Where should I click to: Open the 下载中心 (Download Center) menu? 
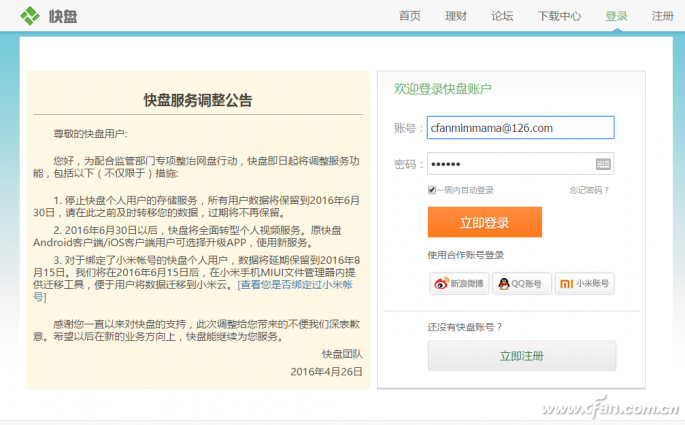click(559, 16)
